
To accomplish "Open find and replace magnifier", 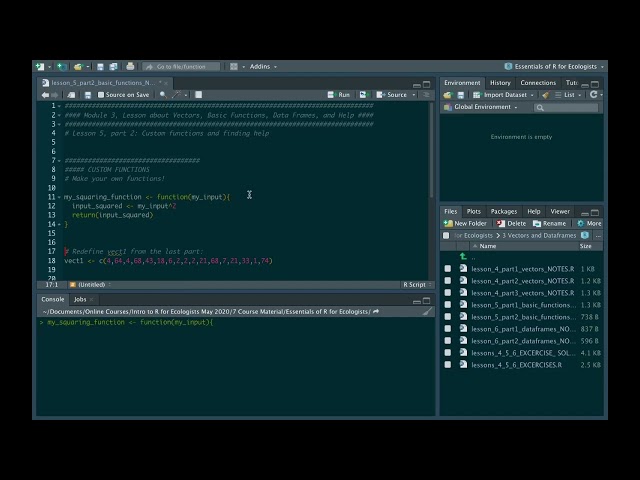I will tap(163, 95).
